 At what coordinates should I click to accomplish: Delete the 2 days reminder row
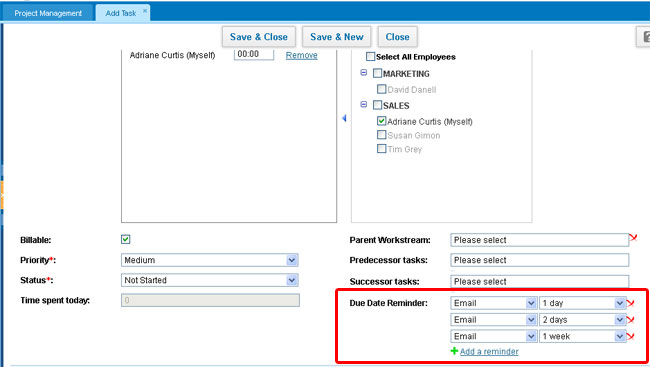[631, 320]
